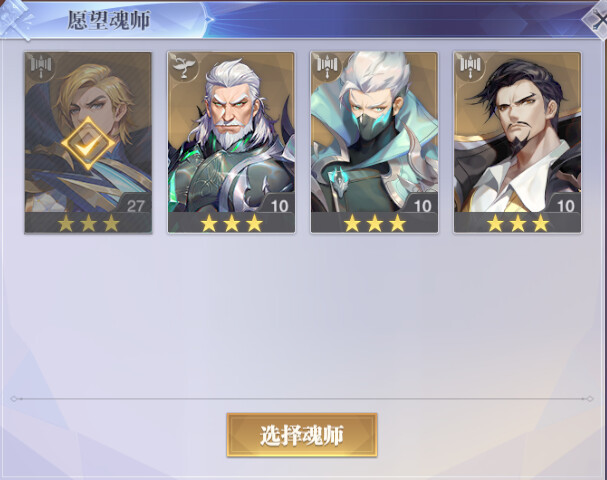Click the level 10 badge on the bearded hero
Image resolution: width=607 pixels, height=480 pixels.
[279, 206]
